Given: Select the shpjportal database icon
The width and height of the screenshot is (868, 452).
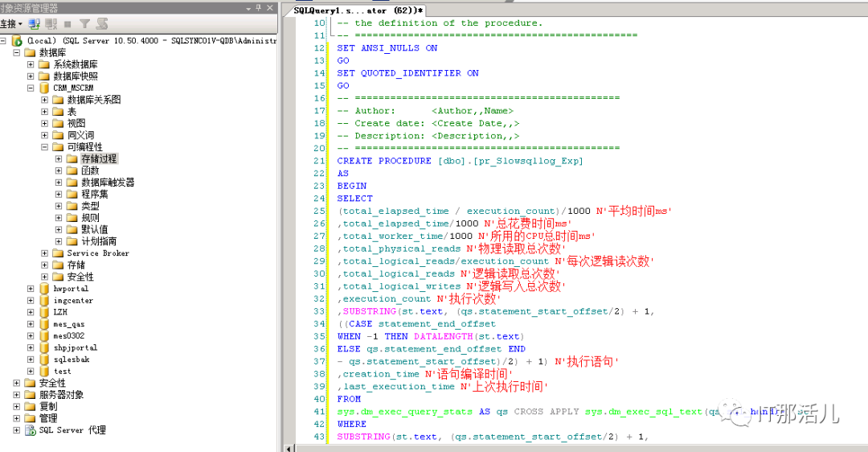Looking at the screenshot, I should click(44, 348).
